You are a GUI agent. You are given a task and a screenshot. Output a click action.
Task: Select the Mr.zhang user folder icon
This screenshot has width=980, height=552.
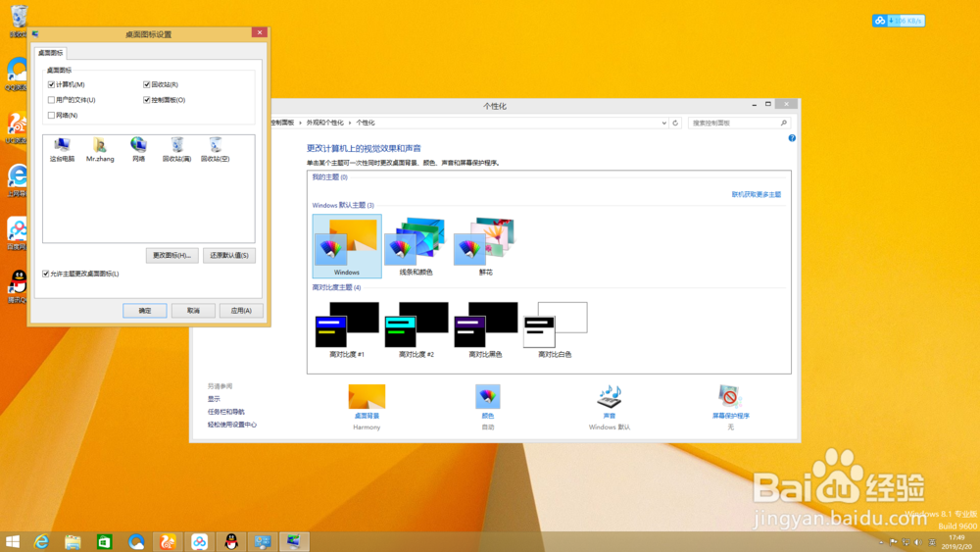click(100, 150)
